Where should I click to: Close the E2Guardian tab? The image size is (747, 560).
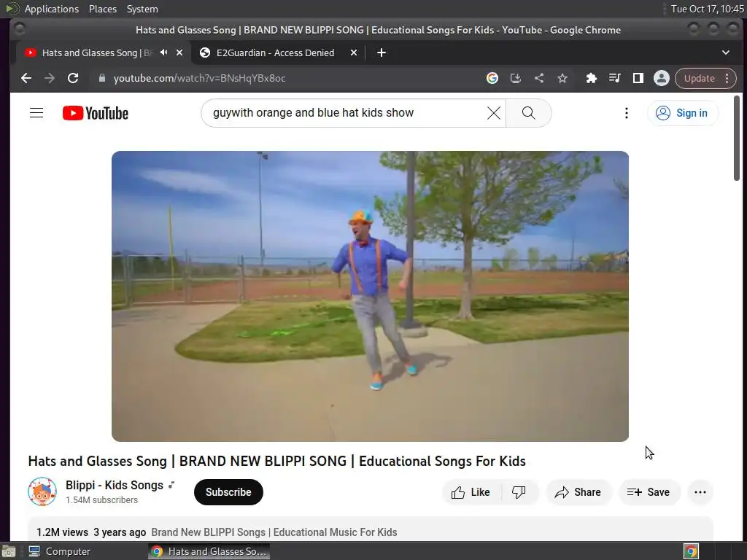pos(354,52)
